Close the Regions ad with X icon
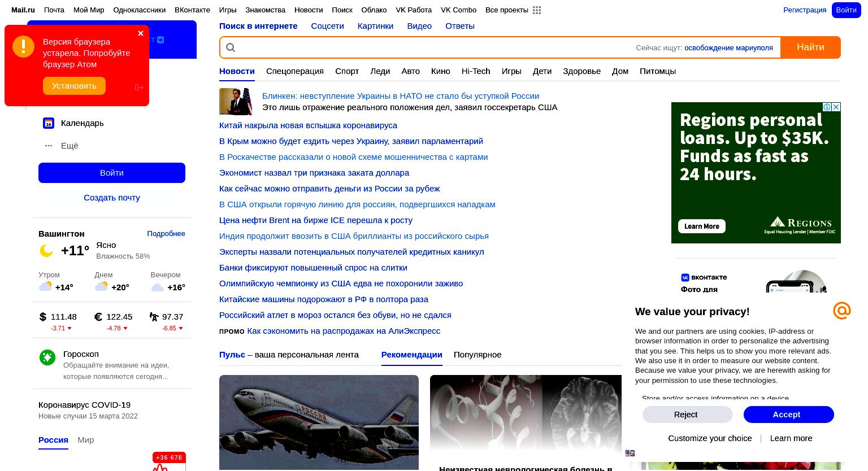The image size is (868, 471). [836, 107]
